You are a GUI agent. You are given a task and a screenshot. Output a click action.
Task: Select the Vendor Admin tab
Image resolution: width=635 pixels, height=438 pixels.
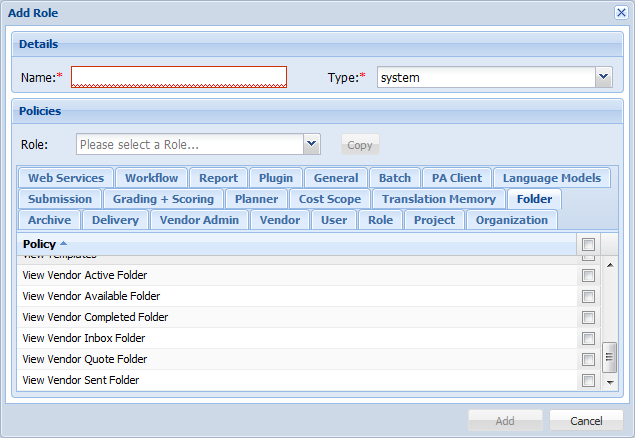[x=200, y=220]
